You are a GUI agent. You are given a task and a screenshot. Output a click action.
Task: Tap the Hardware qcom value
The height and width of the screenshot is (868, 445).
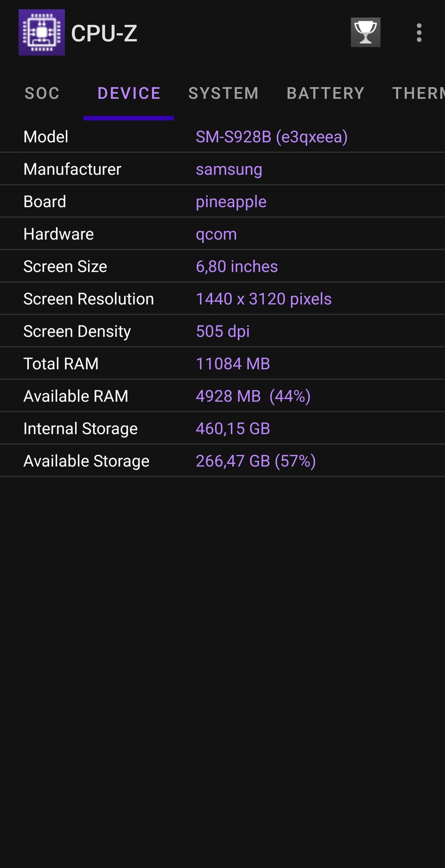216,234
